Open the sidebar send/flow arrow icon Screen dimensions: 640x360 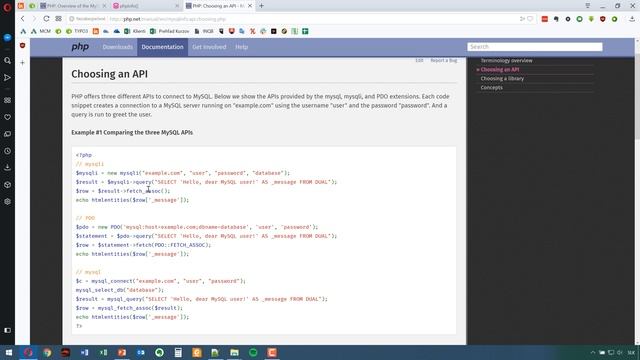click(7, 78)
